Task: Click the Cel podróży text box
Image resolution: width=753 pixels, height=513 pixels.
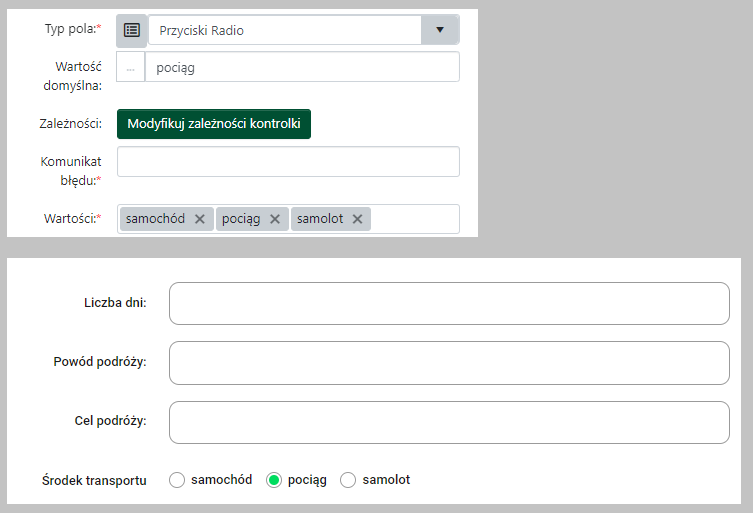Action: coord(449,422)
